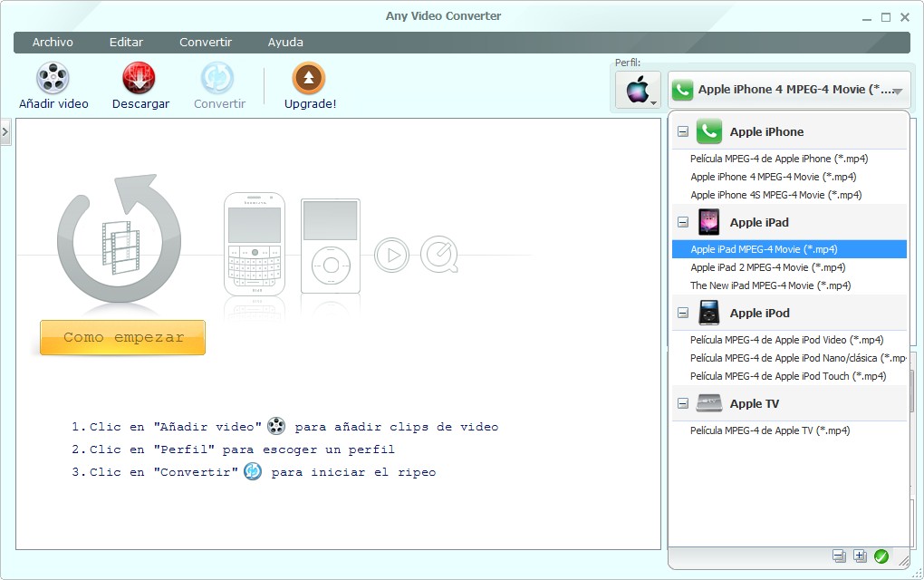The image size is (924, 580).
Task: Open the Archivo menu
Action: point(53,43)
